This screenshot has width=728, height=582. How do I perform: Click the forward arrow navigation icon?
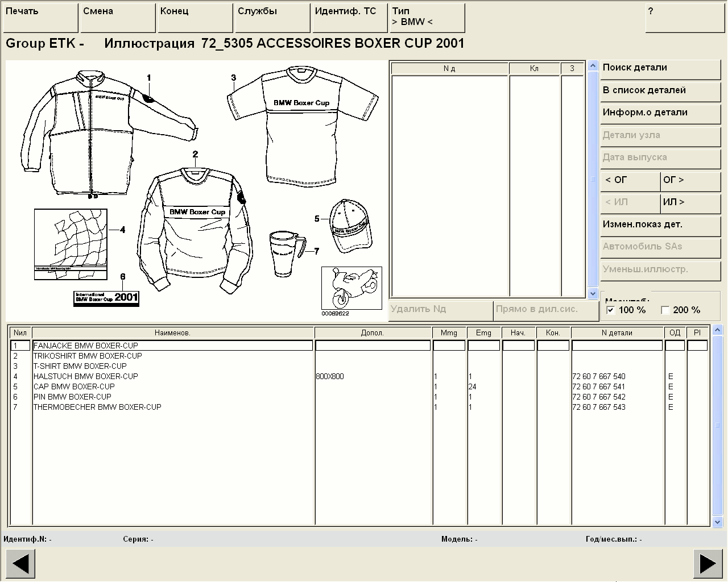(x=708, y=564)
